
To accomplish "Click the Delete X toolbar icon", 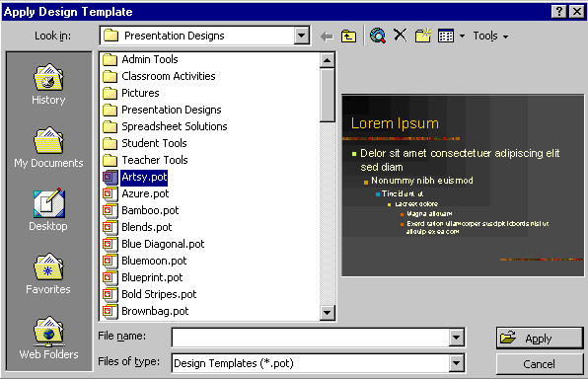I will point(401,36).
